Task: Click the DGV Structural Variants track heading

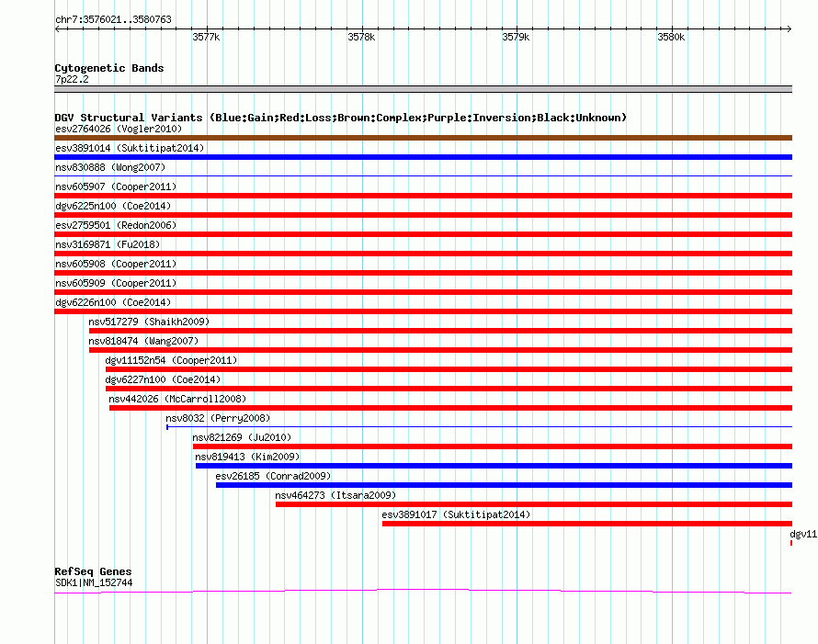Action: [341, 118]
